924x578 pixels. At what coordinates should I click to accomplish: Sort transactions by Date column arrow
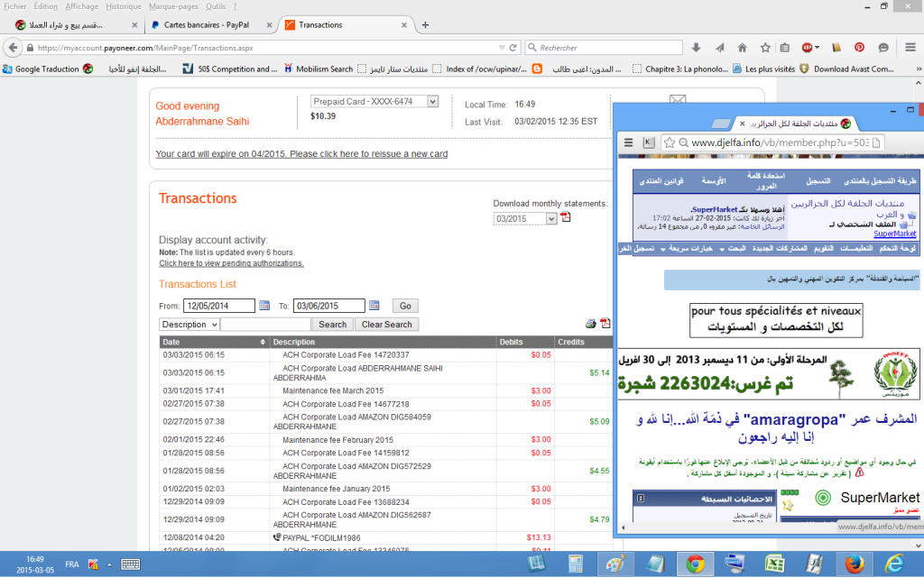[x=263, y=342]
